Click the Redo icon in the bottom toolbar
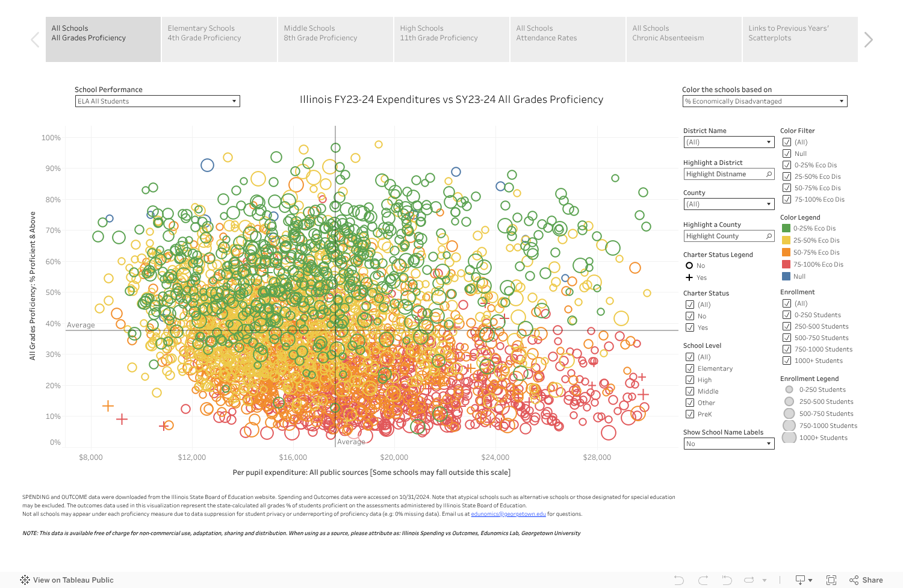 (x=703, y=580)
